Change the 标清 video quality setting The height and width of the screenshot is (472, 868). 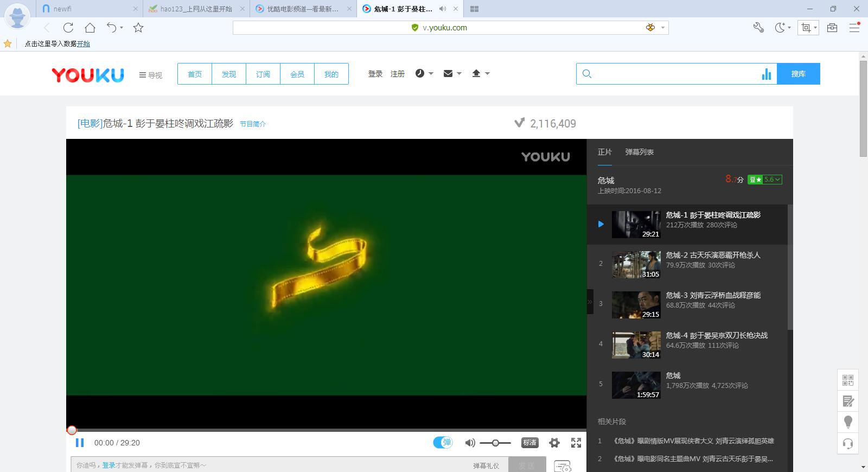(529, 443)
